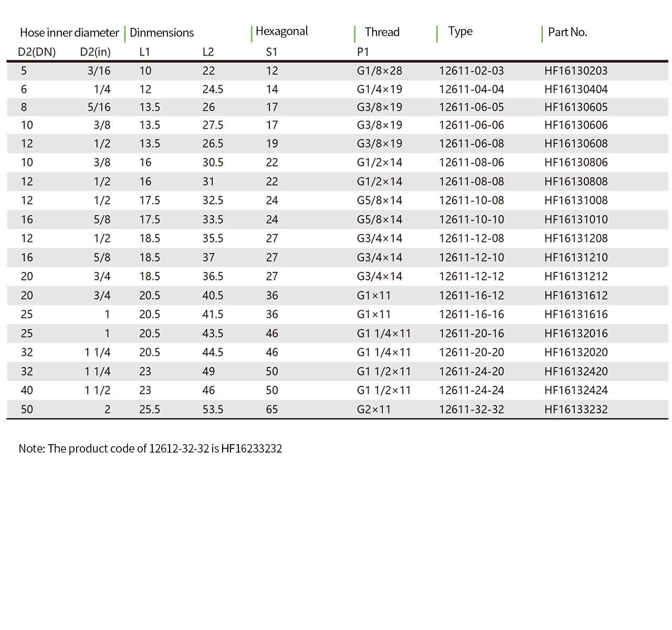
Task: Click type code 12611-24-24
Action: pyautogui.click(x=471, y=391)
